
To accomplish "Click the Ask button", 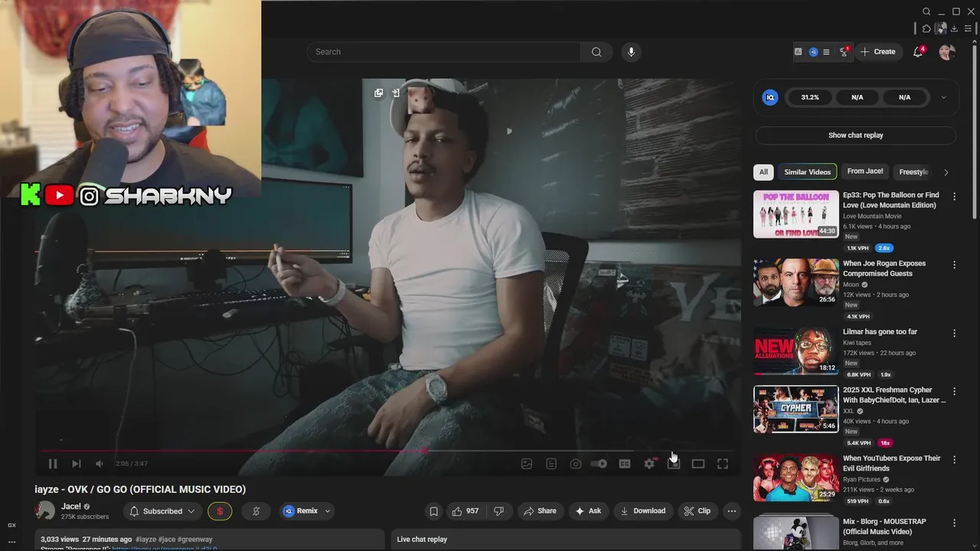I will 589,511.
